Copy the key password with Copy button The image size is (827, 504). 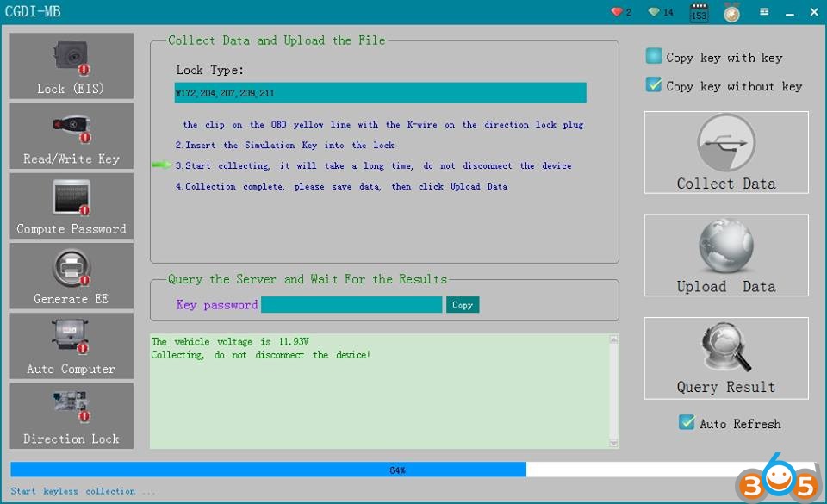(463, 305)
